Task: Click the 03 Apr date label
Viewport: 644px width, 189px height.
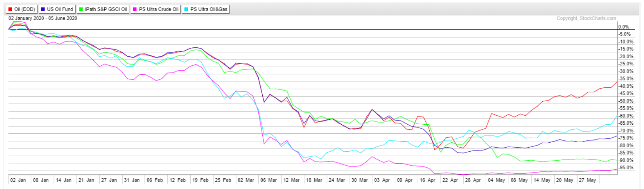Action: [382, 180]
